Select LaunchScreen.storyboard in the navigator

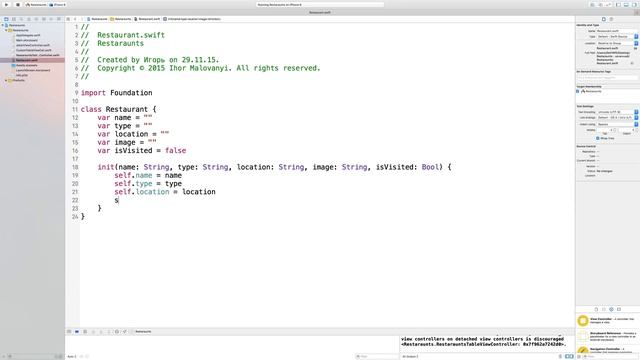coord(33,70)
